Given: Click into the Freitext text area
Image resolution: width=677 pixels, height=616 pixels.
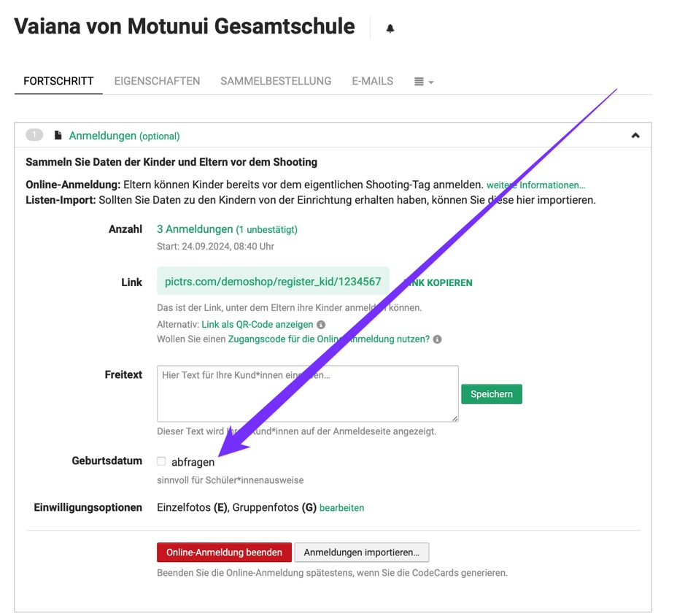Looking at the screenshot, I should 307,393.
